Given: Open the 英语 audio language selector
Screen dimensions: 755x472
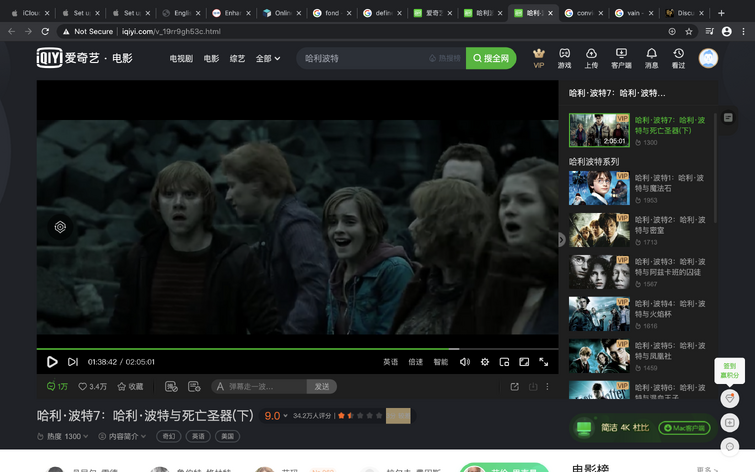Looking at the screenshot, I should 391,362.
